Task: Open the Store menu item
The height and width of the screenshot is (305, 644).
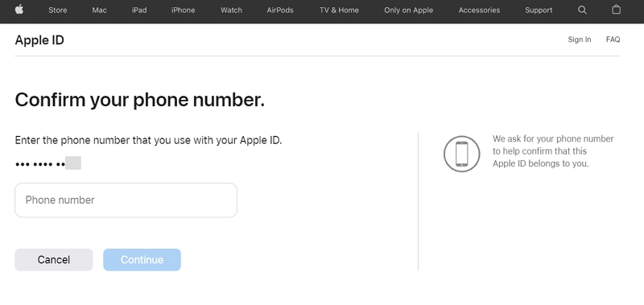Action: pos(57,10)
